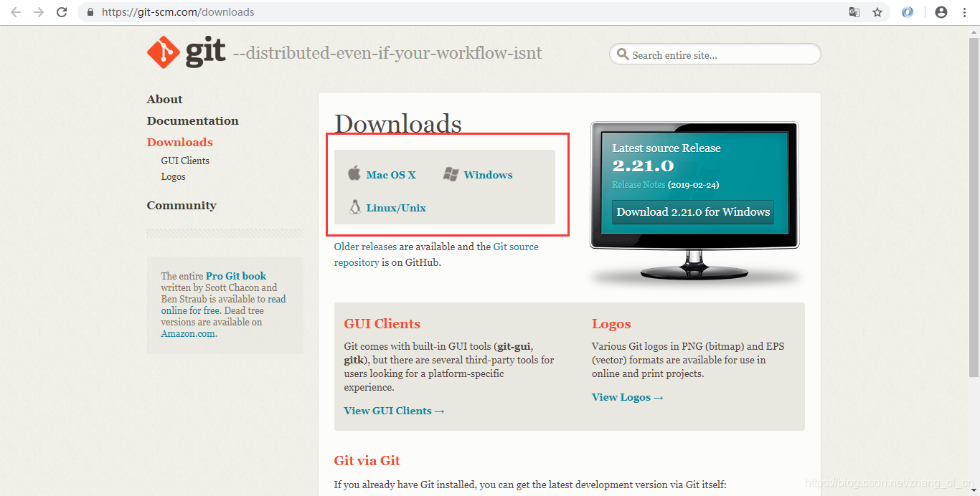Open About in sidebar
The image size is (980, 496).
pos(164,100)
